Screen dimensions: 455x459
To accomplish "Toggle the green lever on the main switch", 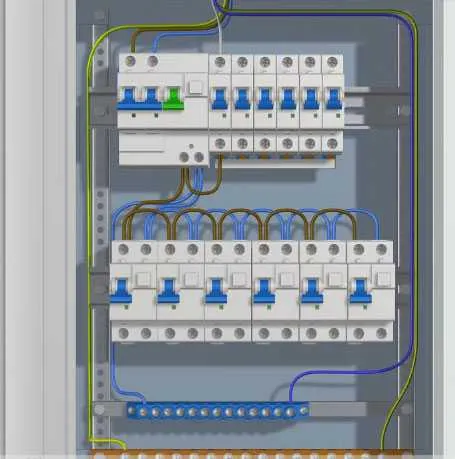I will [x=173, y=98].
